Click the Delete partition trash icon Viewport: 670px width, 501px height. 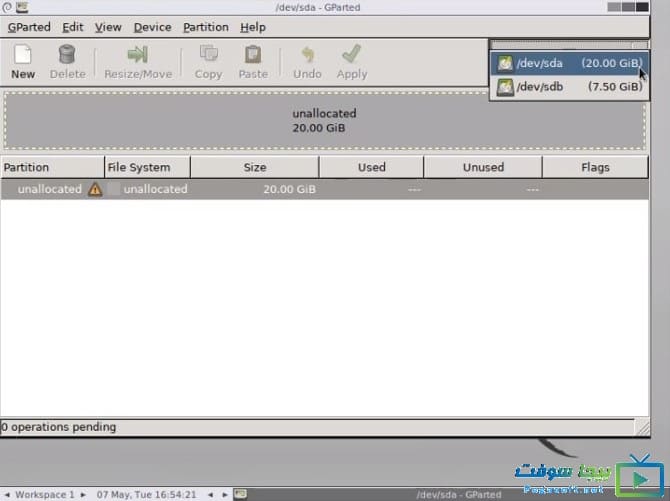point(67,54)
